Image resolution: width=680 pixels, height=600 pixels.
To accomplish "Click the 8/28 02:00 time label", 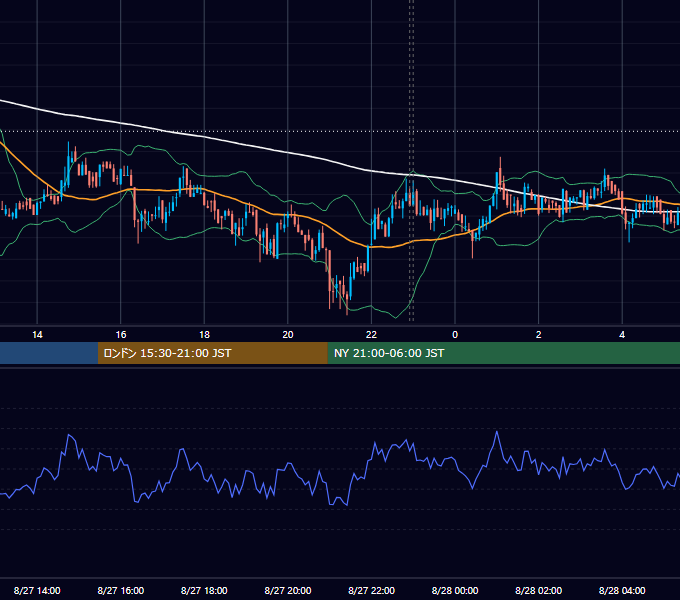I will 539,590.
